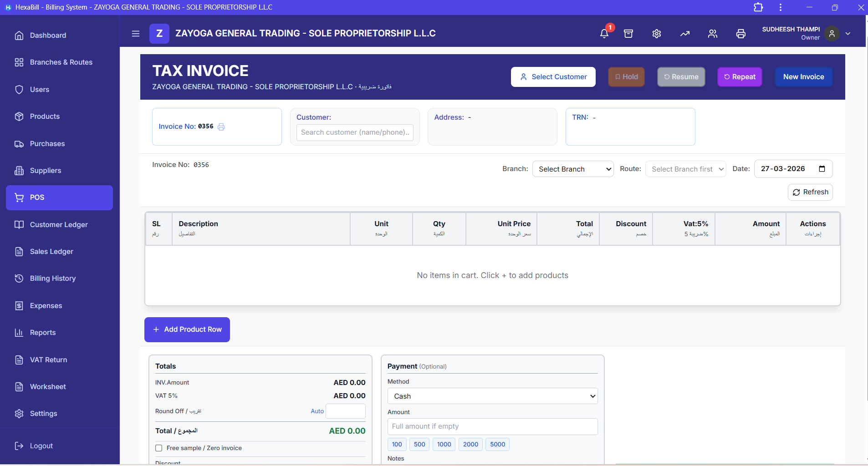Open the archive box icon in header
Image resolution: width=868 pixels, height=466 pixels.
[x=628, y=34]
